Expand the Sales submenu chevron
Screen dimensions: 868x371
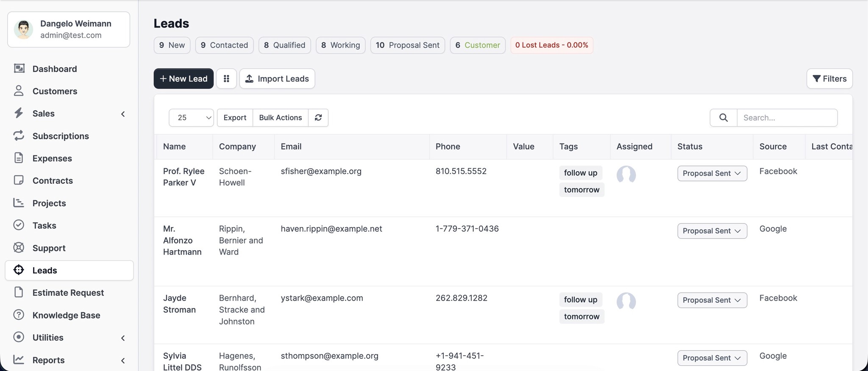click(123, 114)
